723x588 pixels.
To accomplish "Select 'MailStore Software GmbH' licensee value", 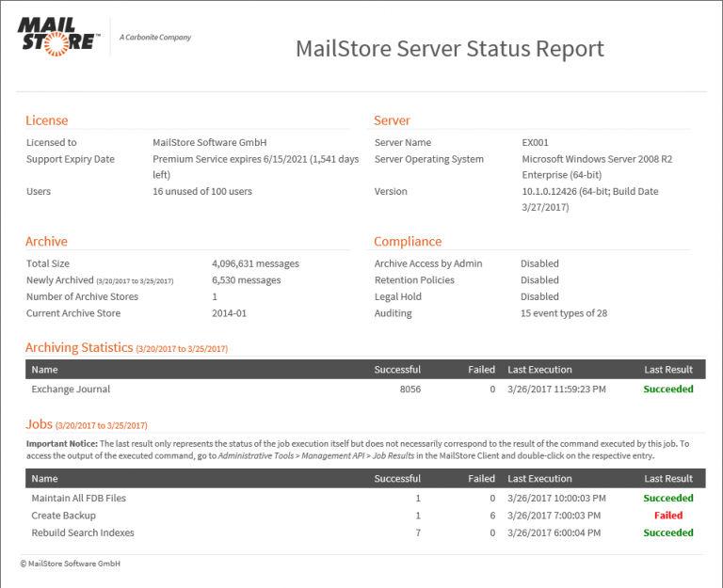I will (x=210, y=142).
